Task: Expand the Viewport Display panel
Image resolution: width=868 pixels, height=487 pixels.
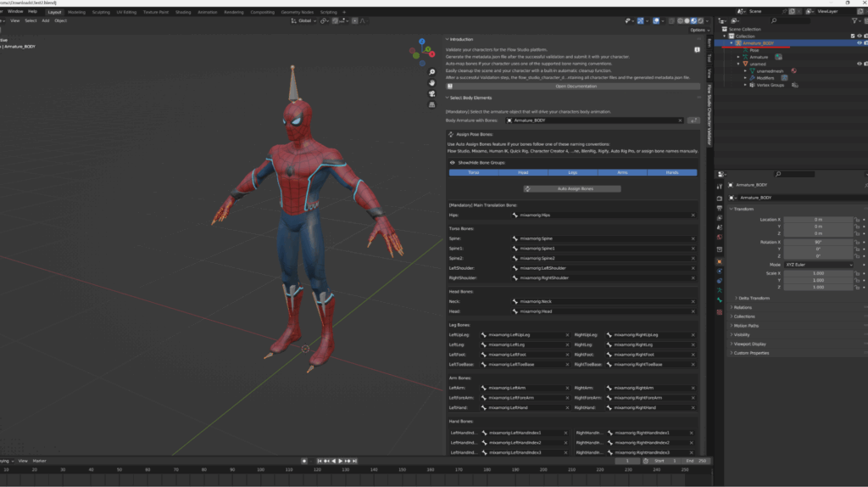Action: click(x=732, y=344)
